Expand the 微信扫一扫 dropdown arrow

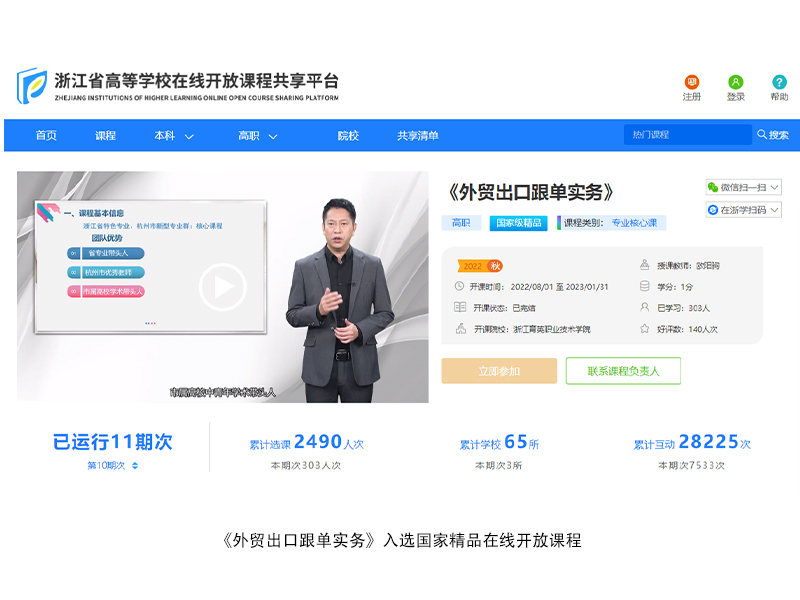[774, 187]
